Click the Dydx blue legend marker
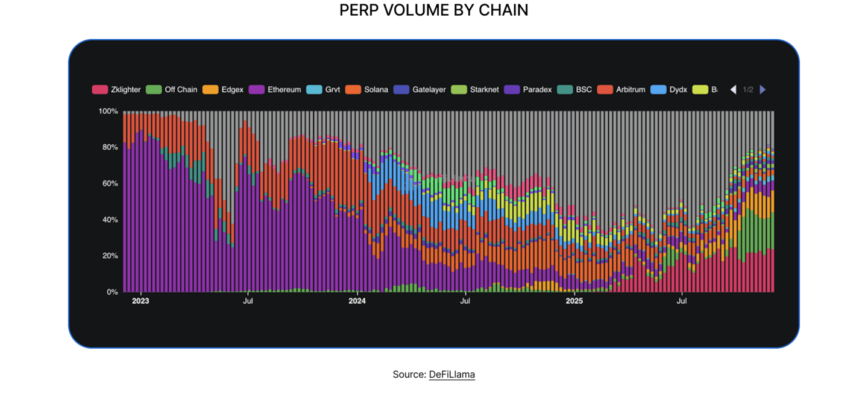The height and width of the screenshot is (400, 868). [x=658, y=89]
